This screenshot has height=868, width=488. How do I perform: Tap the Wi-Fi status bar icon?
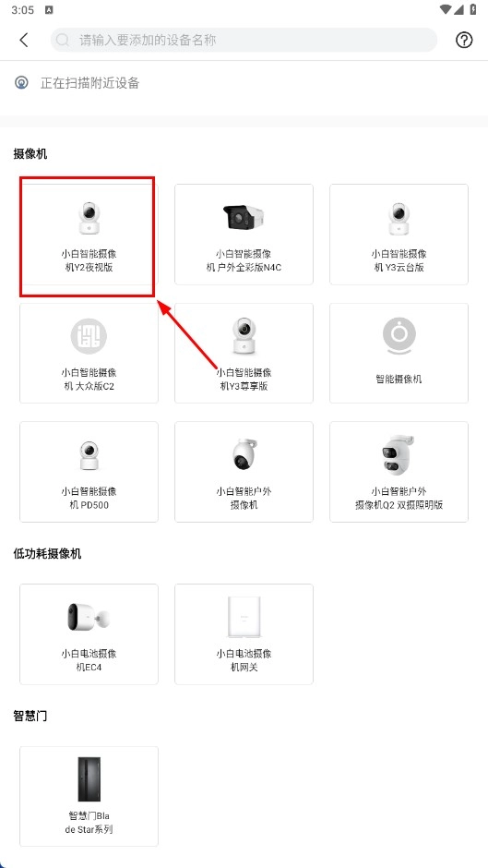(x=446, y=9)
